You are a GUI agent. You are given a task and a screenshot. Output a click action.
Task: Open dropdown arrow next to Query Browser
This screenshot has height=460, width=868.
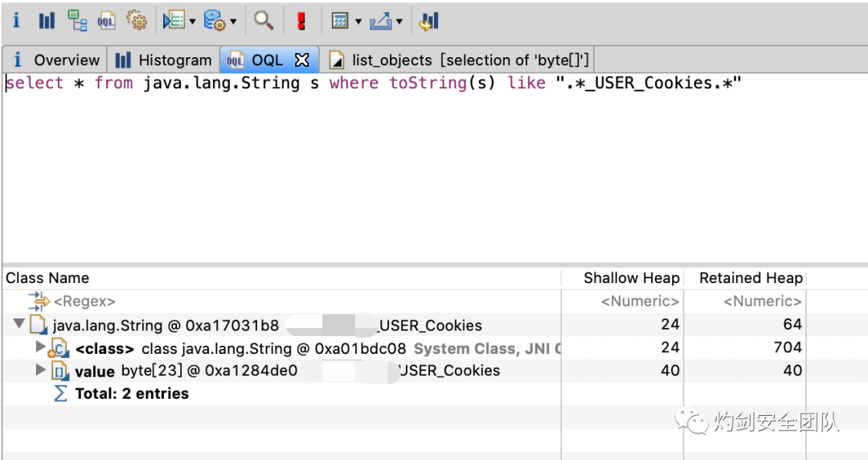[233, 22]
